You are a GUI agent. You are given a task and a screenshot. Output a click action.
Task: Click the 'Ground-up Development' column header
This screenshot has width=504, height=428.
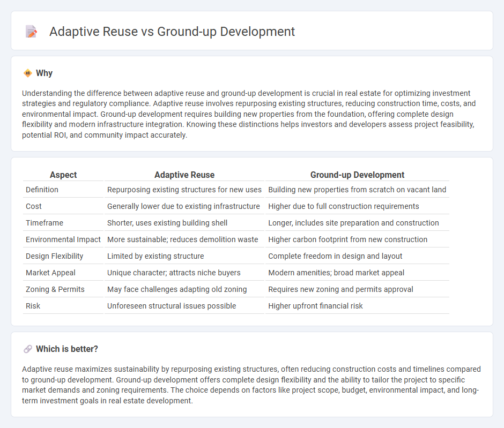[357, 175]
